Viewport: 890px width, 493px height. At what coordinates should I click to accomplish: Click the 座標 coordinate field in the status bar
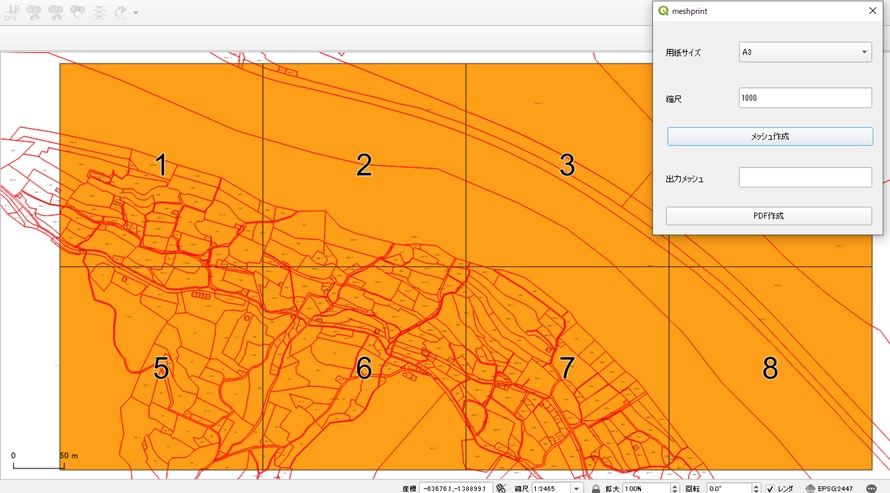point(454,488)
